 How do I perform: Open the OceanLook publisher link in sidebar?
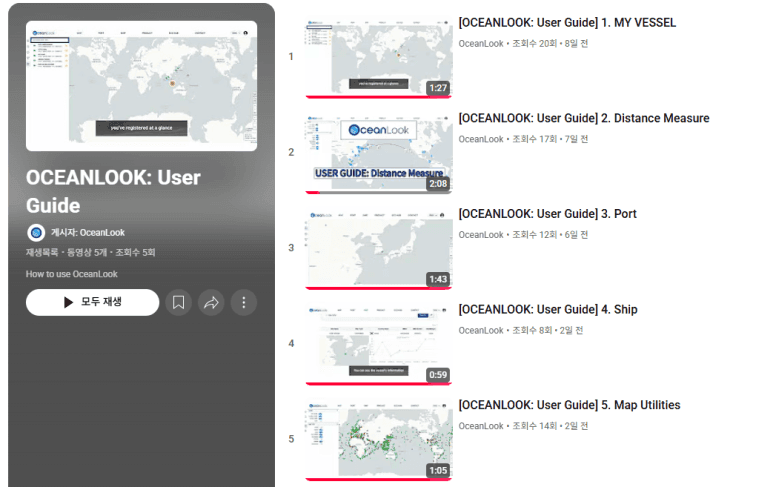[88, 232]
